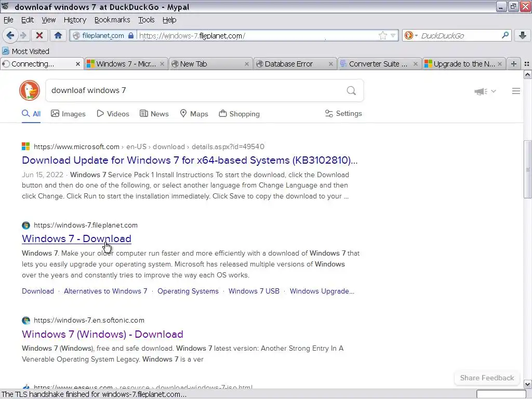
Task: Open search Settings
Action: pyautogui.click(x=343, y=113)
